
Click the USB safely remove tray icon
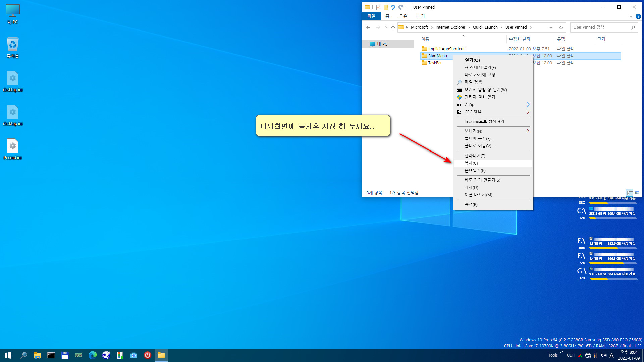pos(596,355)
